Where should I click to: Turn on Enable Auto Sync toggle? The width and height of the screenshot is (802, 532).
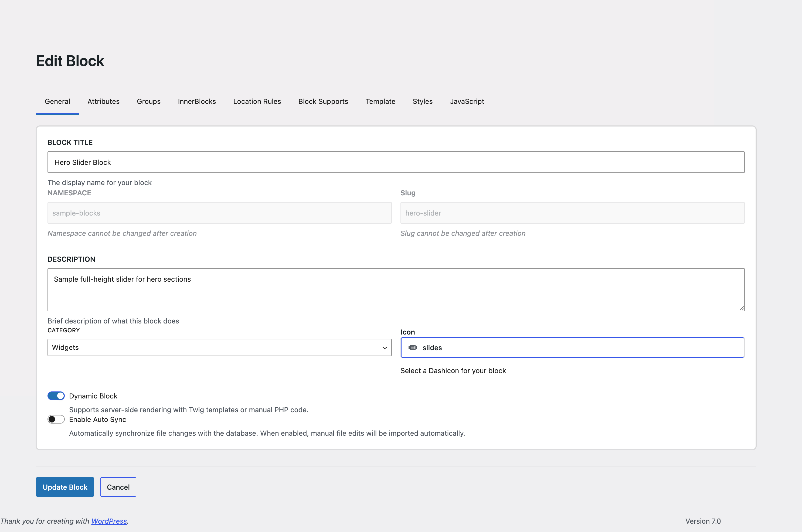coord(56,419)
